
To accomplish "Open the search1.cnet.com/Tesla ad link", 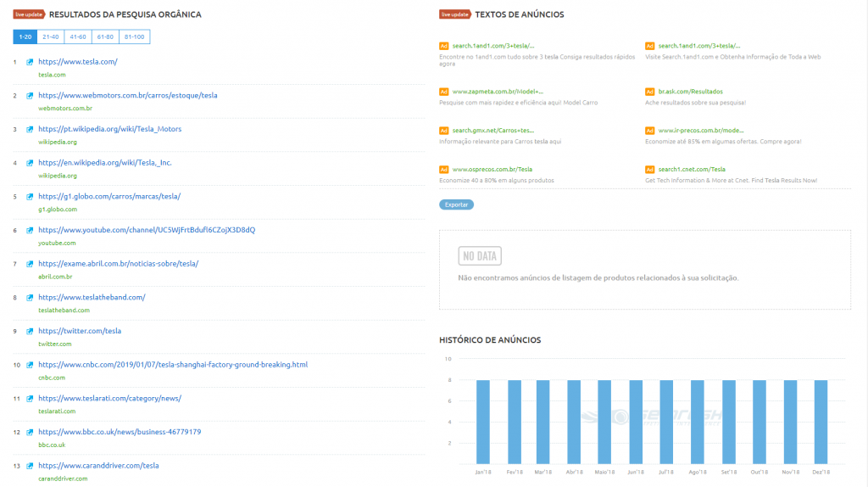I will point(692,170).
